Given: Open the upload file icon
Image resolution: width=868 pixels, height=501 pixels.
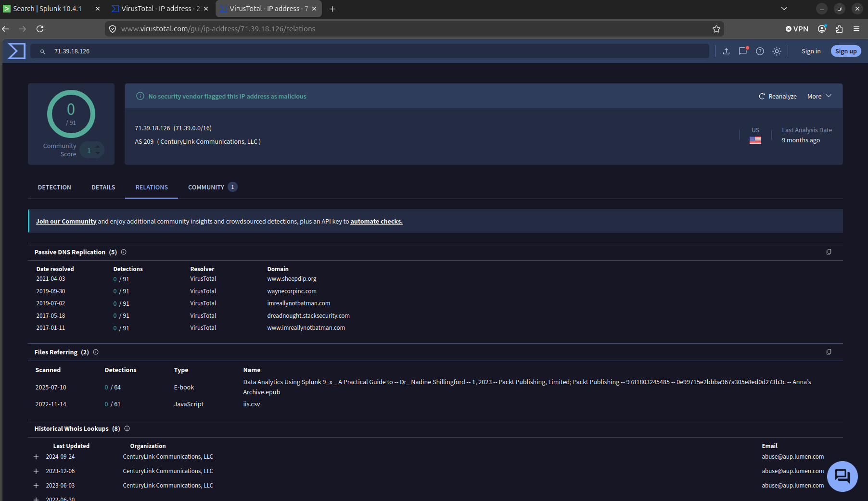Looking at the screenshot, I should tap(727, 51).
